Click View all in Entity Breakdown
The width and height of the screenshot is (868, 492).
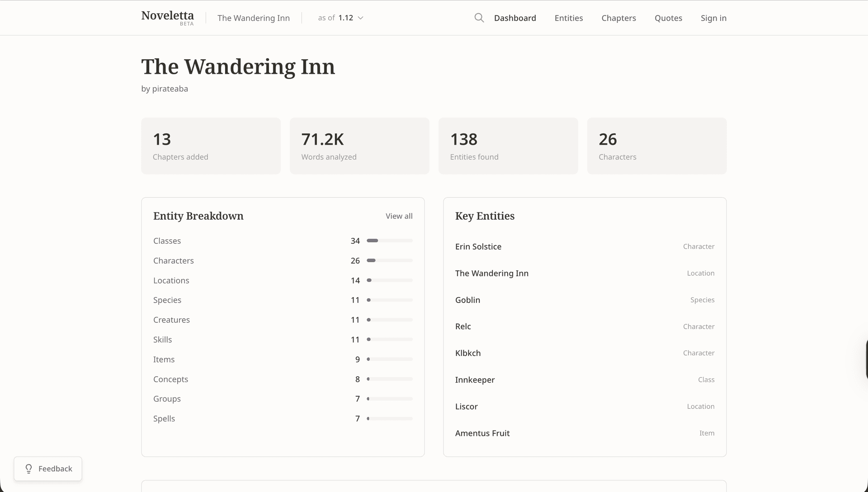click(x=398, y=216)
